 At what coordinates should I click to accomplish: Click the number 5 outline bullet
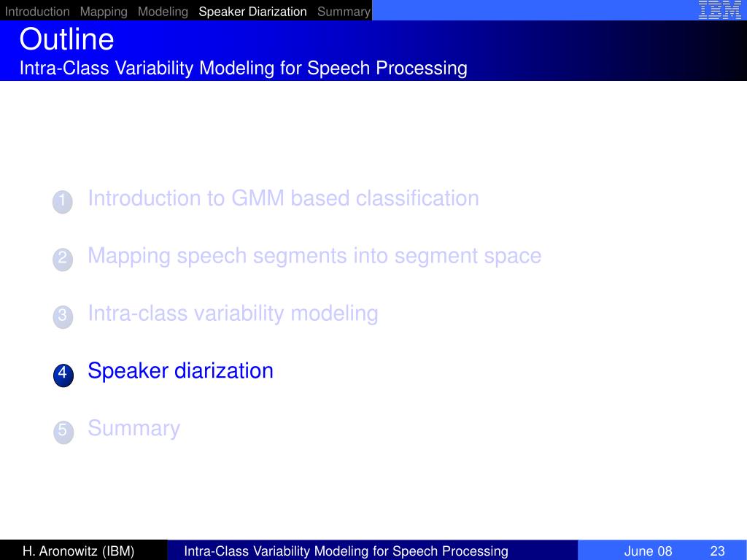click(63, 432)
